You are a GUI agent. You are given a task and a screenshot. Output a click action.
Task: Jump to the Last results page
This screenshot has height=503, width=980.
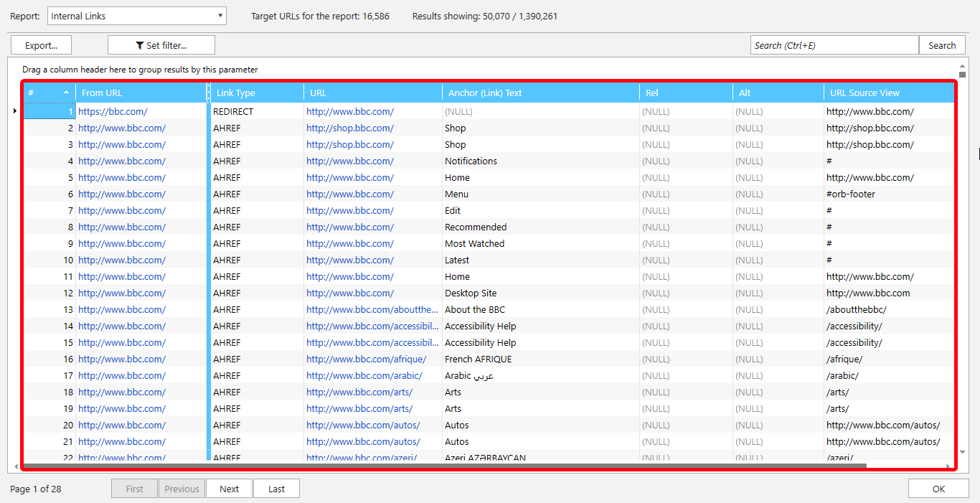pyautogui.click(x=276, y=489)
